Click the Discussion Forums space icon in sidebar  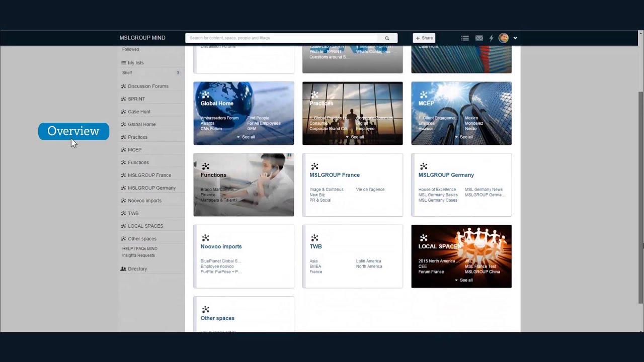point(123,86)
